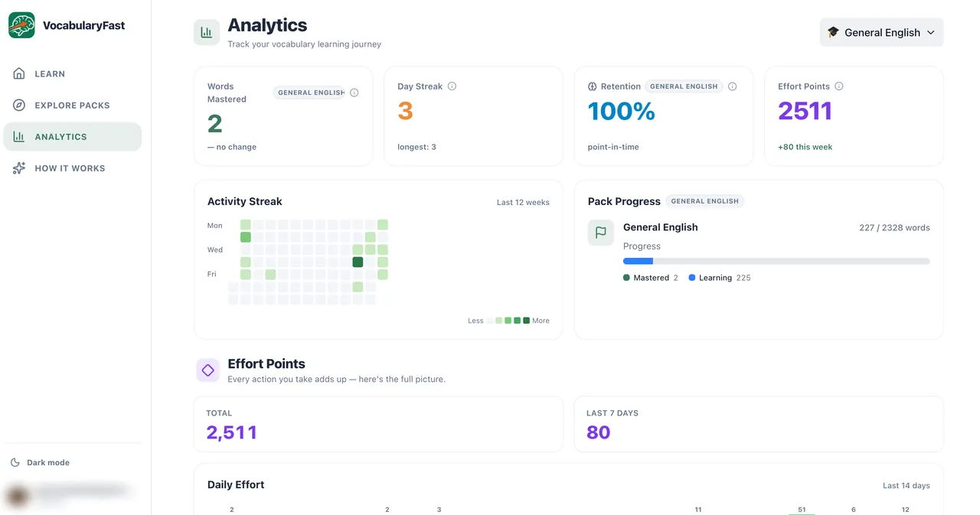The height and width of the screenshot is (515, 980).
Task: Click the sparkle icon beside How It Works
Action: 19,168
